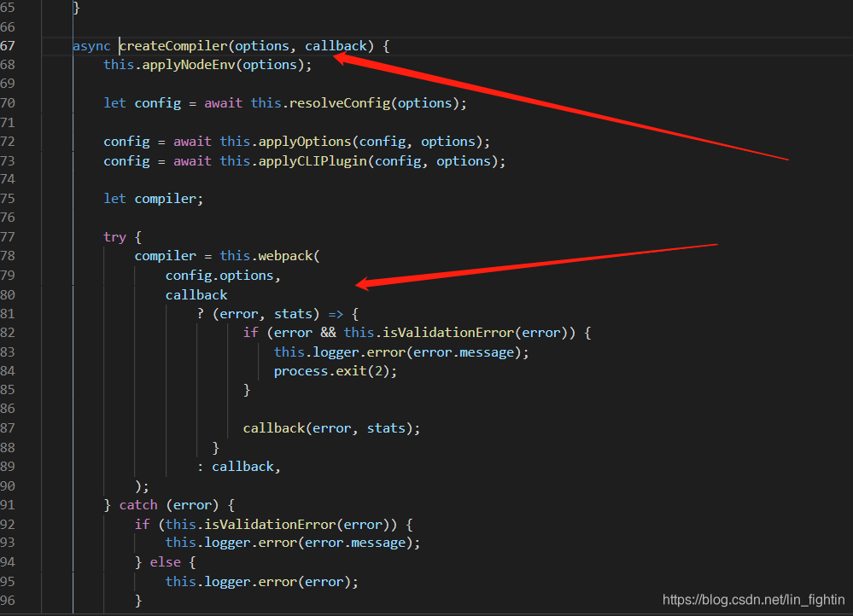Click line number 87 in the gutter
This screenshot has width=853, height=616.
pos(8,428)
